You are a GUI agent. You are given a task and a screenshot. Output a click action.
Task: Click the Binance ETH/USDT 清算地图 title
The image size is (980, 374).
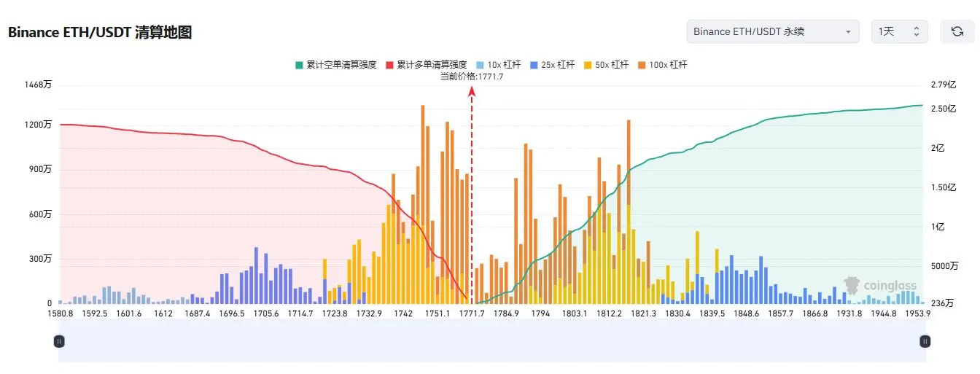(x=100, y=33)
